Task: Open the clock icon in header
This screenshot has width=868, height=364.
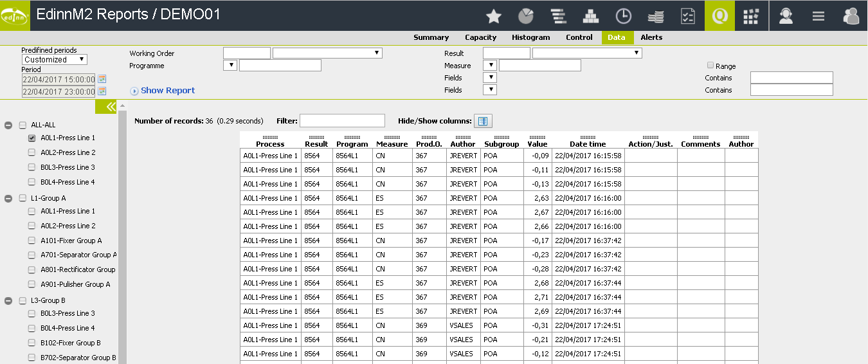Action: tap(623, 16)
